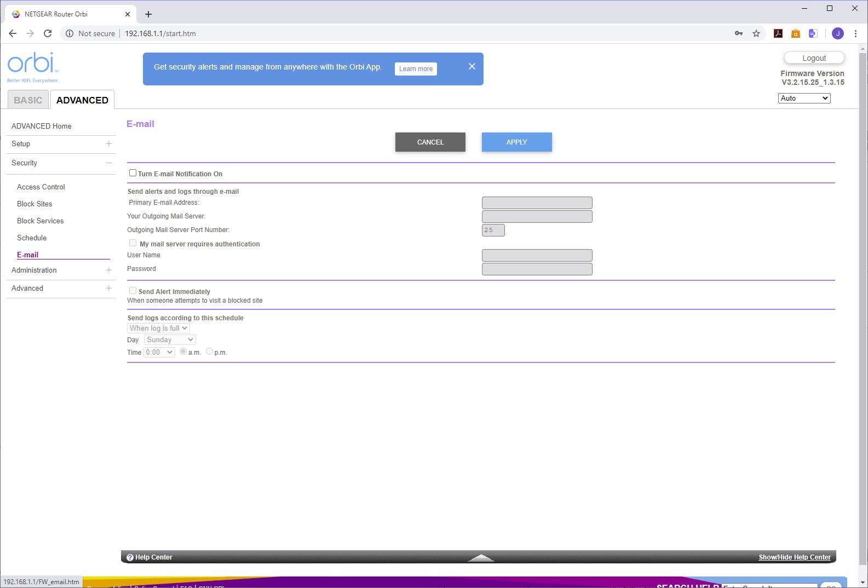
Task: Click the Orbi logo
Action: [x=33, y=67]
